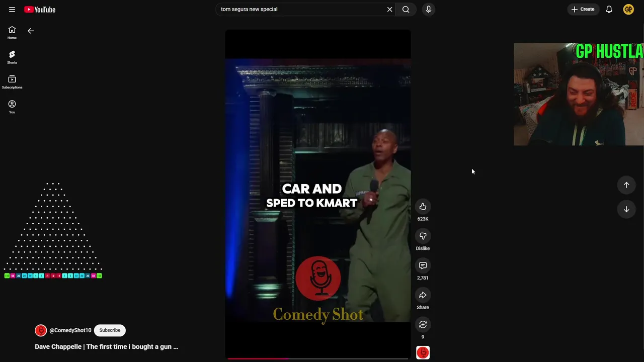
Task: Go to the YouTube logo homepage
Action: pyautogui.click(x=40, y=10)
